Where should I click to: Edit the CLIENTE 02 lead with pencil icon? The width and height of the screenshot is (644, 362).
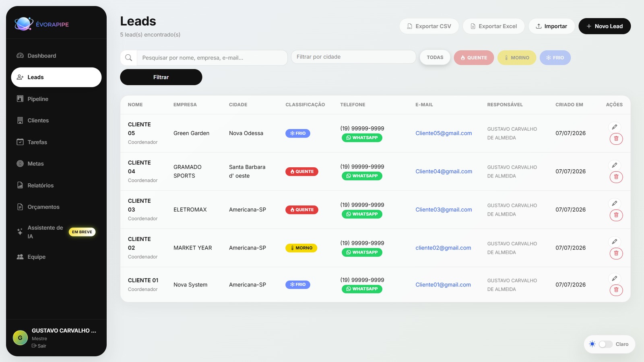pos(615,242)
